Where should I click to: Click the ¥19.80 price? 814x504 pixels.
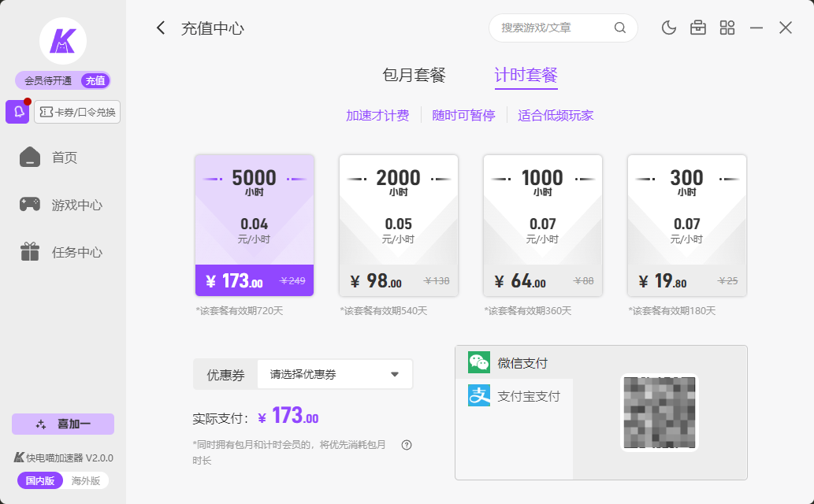663,281
